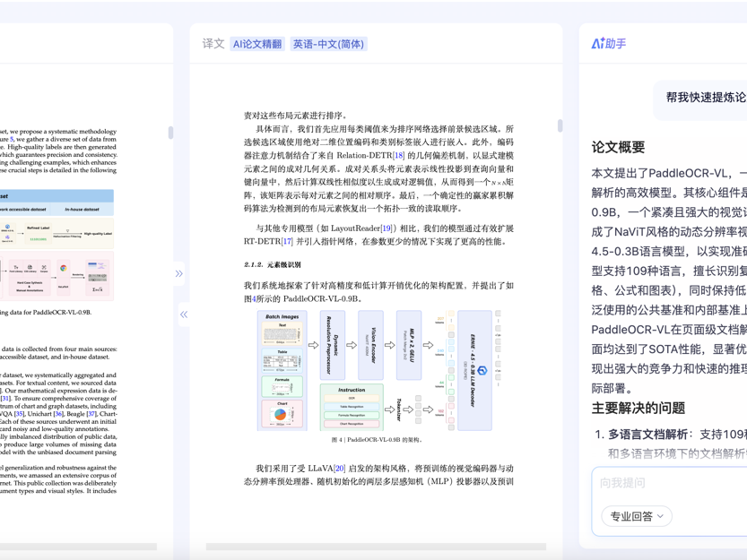Click citation [17] beside RT-DETR

point(288,239)
